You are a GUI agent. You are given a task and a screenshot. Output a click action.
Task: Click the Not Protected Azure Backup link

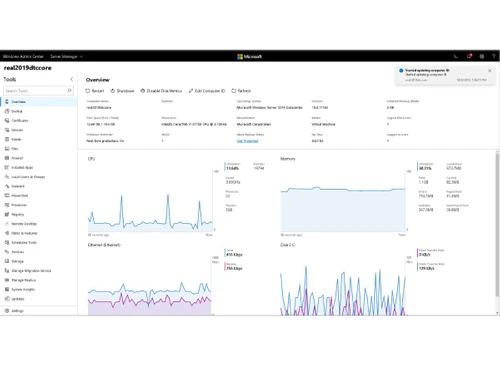pos(247,141)
